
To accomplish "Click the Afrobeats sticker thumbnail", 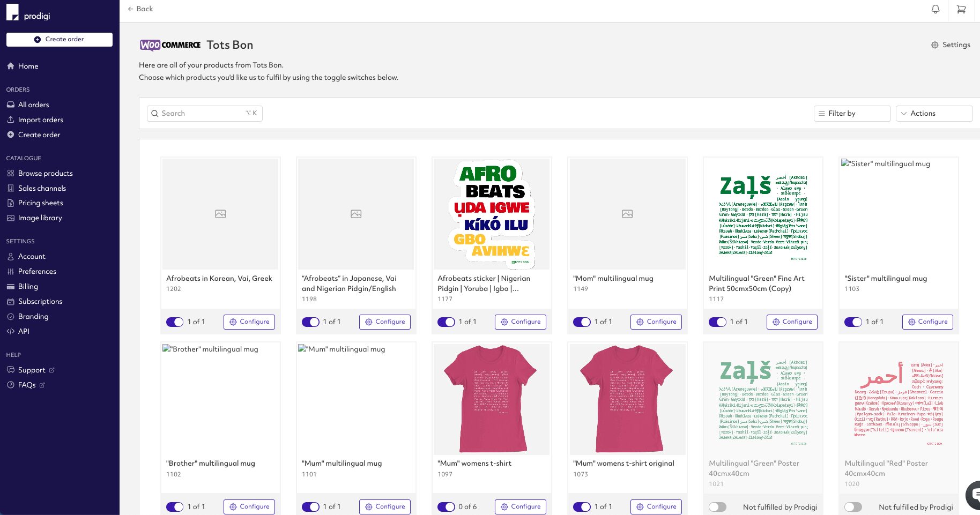I will 492,214.
